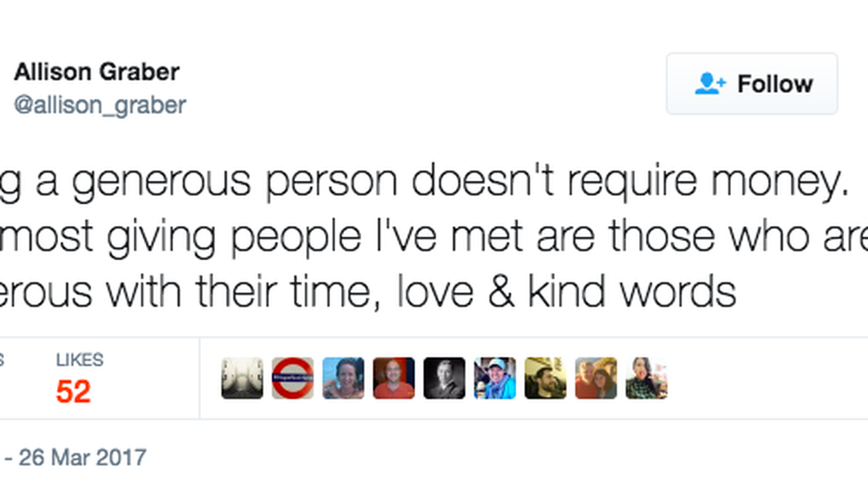Select avatar of bearded man in profile
The height and width of the screenshot is (488, 868).
(x=545, y=378)
